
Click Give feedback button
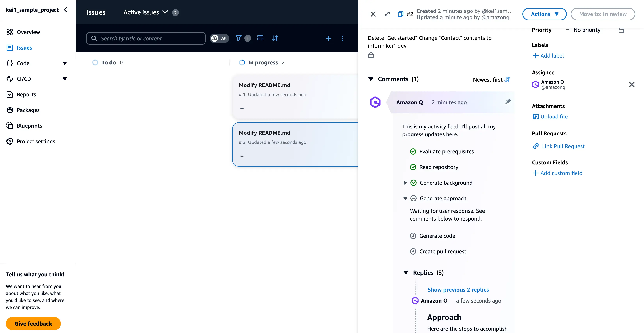(33, 323)
